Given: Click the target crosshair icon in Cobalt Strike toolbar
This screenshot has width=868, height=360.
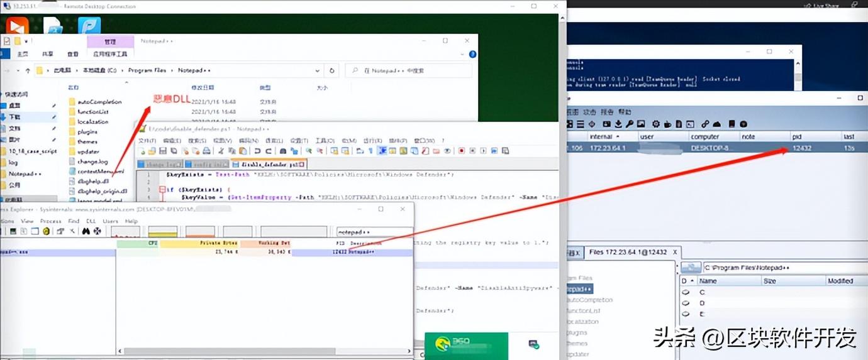Looking at the screenshot, I should tap(592, 124).
